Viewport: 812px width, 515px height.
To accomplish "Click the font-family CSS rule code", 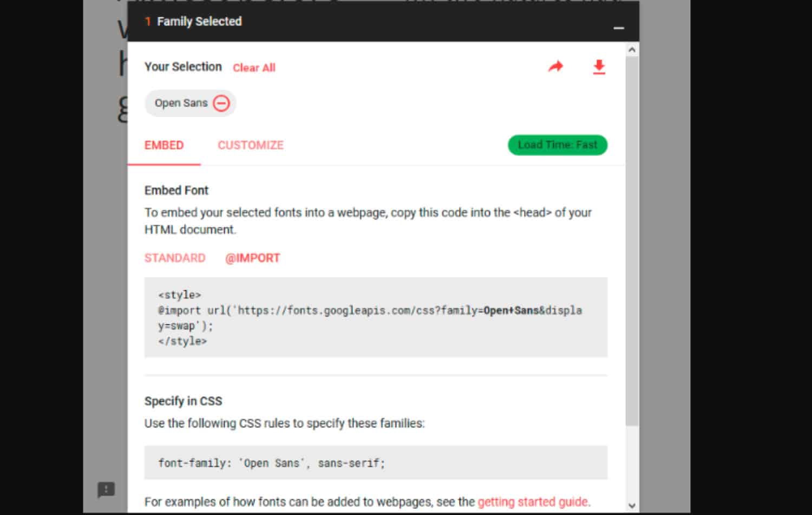I will tap(376, 462).
